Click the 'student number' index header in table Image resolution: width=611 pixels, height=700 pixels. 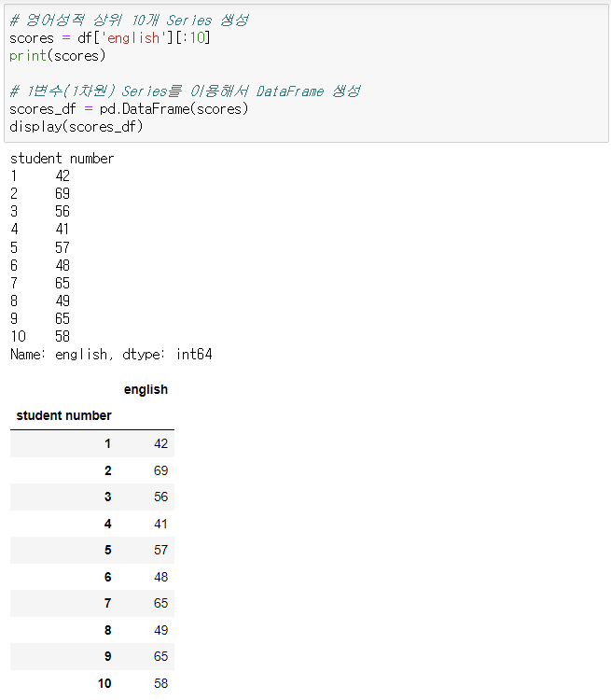pyautogui.click(x=63, y=415)
